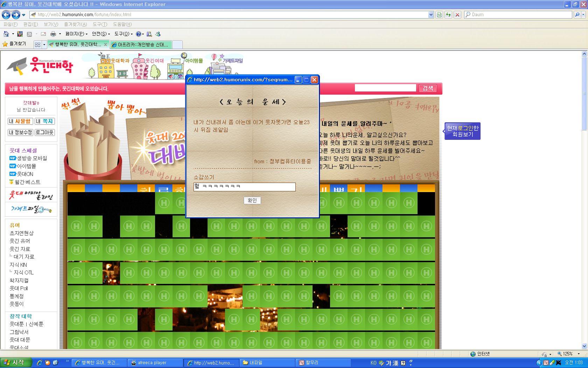Open the recent pages history dropdown

point(23,15)
